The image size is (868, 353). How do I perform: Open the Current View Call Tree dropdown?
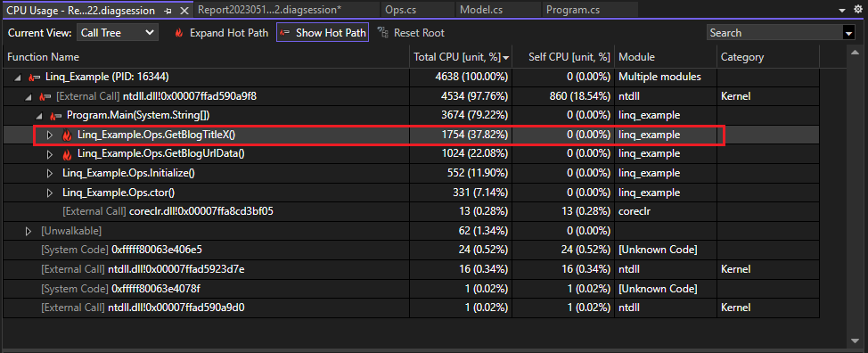[x=118, y=33]
